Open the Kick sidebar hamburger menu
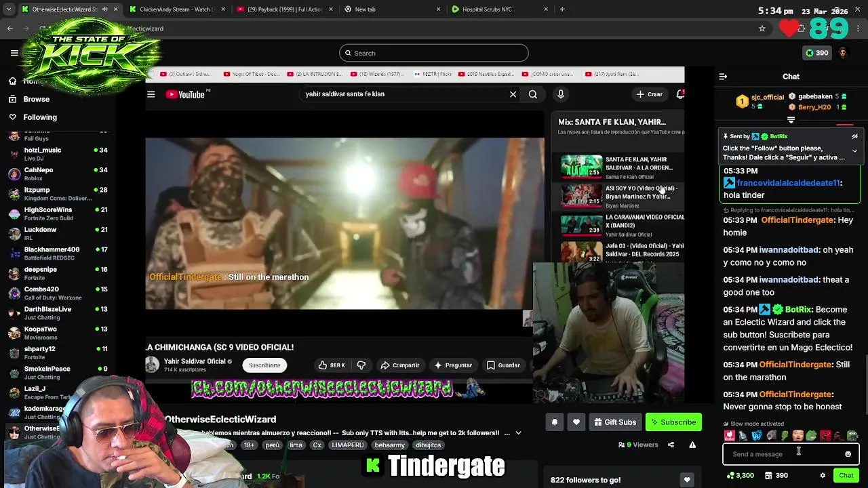868x488 pixels. coord(14,53)
